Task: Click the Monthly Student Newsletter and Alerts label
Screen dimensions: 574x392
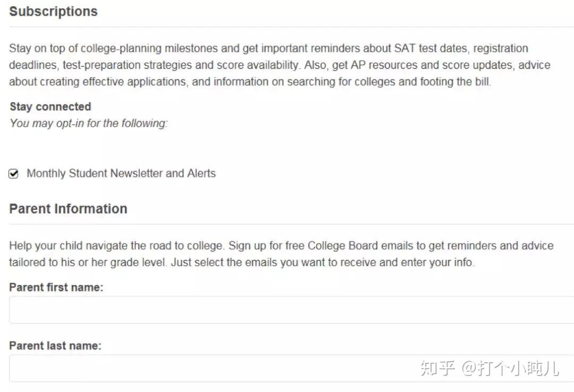Action: pos(121,173)
